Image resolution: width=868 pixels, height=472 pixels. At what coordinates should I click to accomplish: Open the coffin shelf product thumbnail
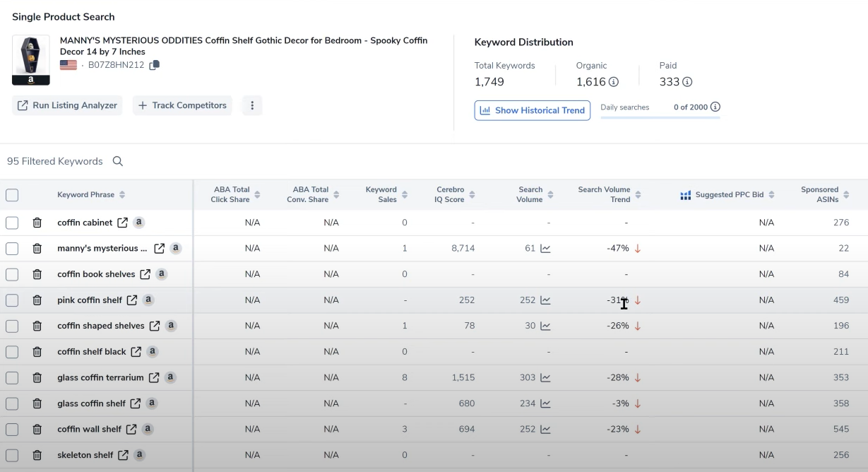pyautogui.click(x=31, y=60)
